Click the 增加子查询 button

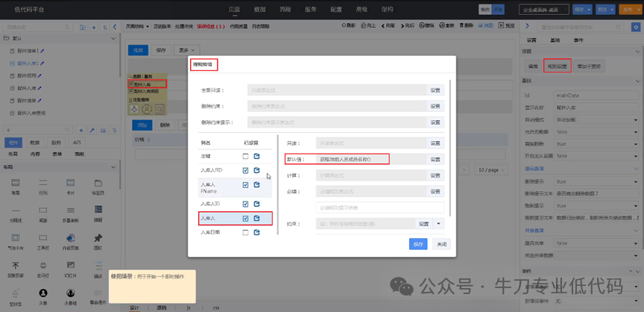coord(590,66)
